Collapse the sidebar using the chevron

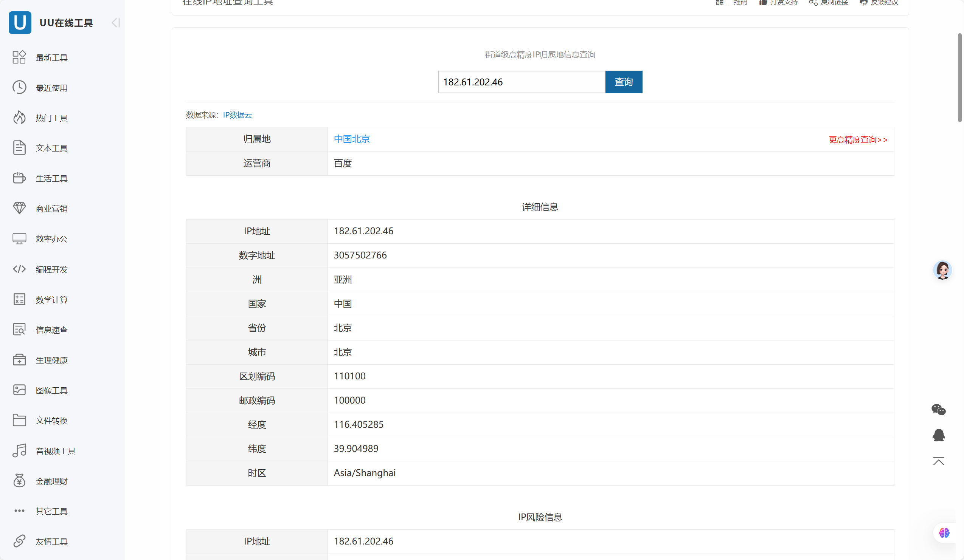tap(115, 23)
